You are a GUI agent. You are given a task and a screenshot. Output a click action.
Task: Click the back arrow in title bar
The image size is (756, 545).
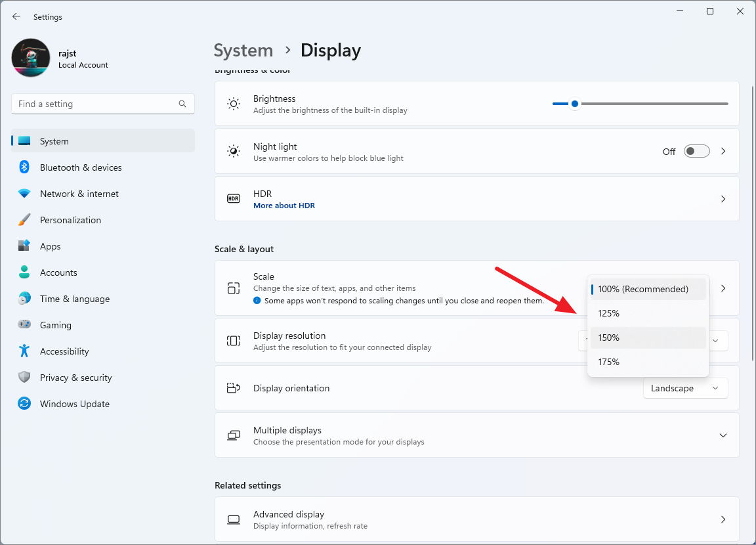(x=16, y=16)
